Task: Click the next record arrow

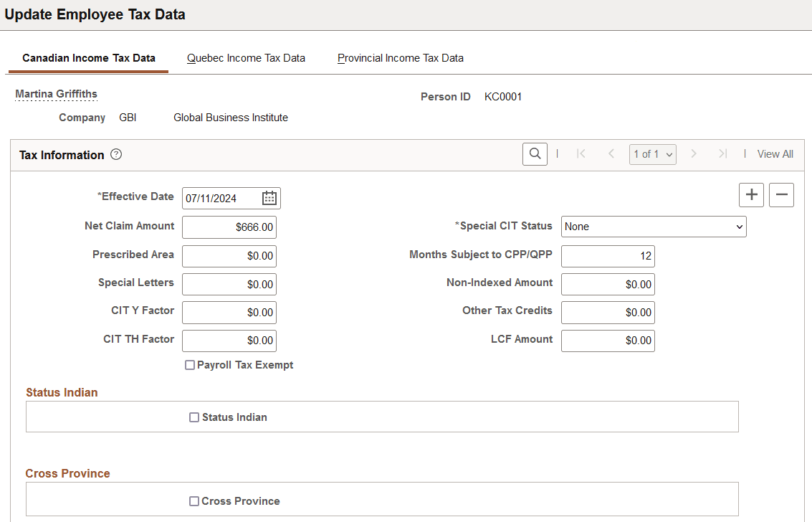Action: coord(693,153)
